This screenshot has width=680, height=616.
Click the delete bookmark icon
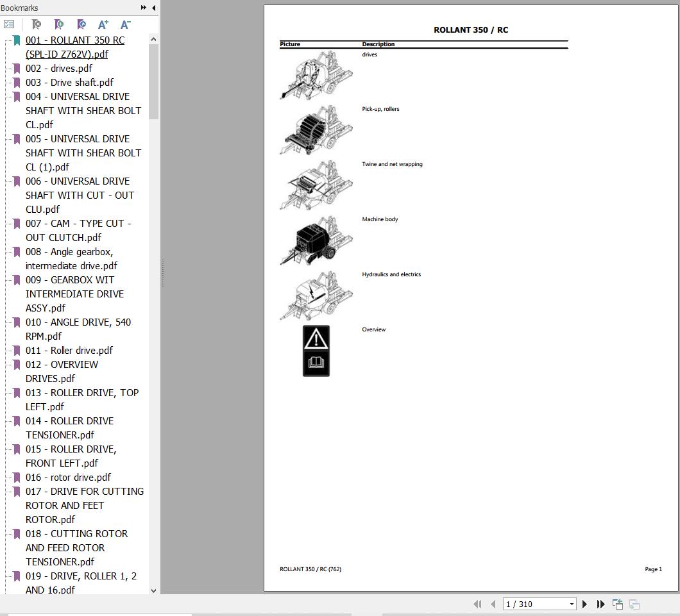37,24
